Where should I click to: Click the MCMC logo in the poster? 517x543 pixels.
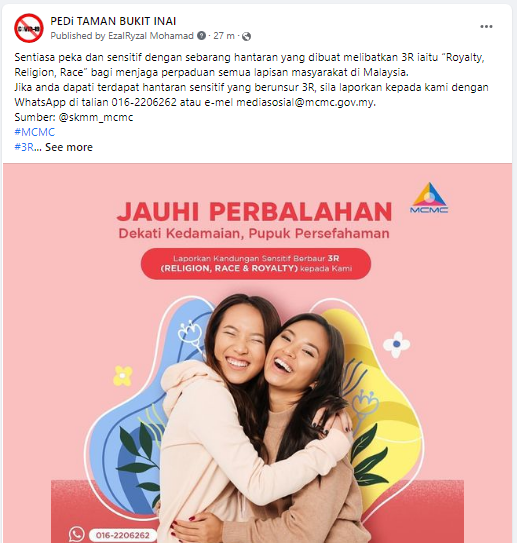pos(429,198)
